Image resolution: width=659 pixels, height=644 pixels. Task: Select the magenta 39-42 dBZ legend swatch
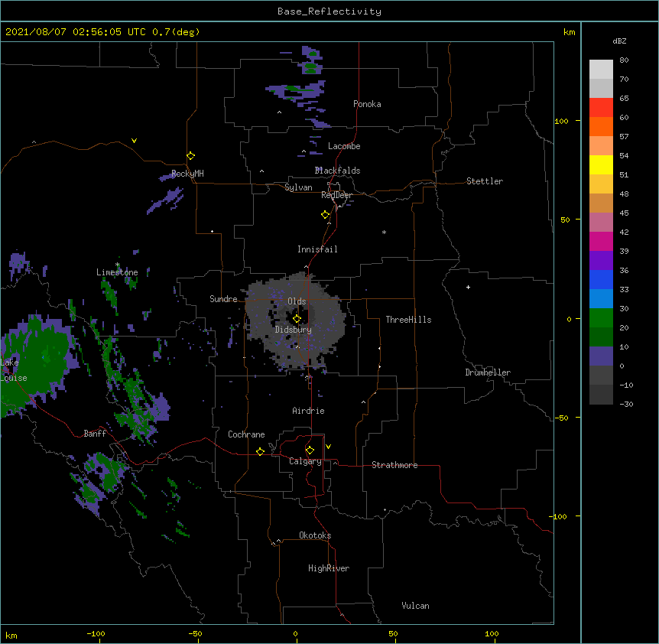click(601, 241)
